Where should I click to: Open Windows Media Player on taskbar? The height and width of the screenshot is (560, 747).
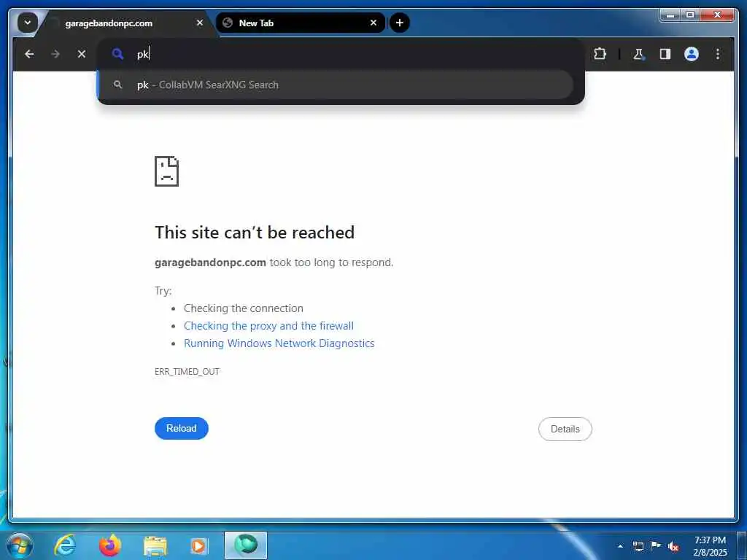(x=198, y=546)
